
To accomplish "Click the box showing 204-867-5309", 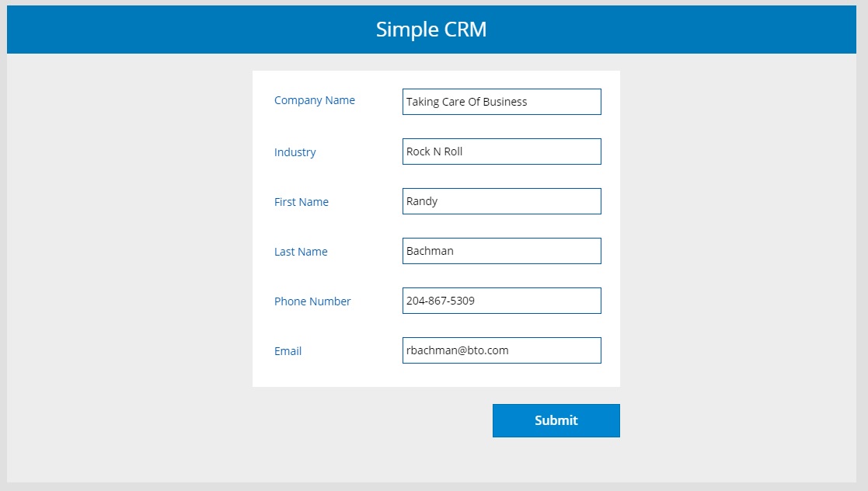I will [501, 301].
